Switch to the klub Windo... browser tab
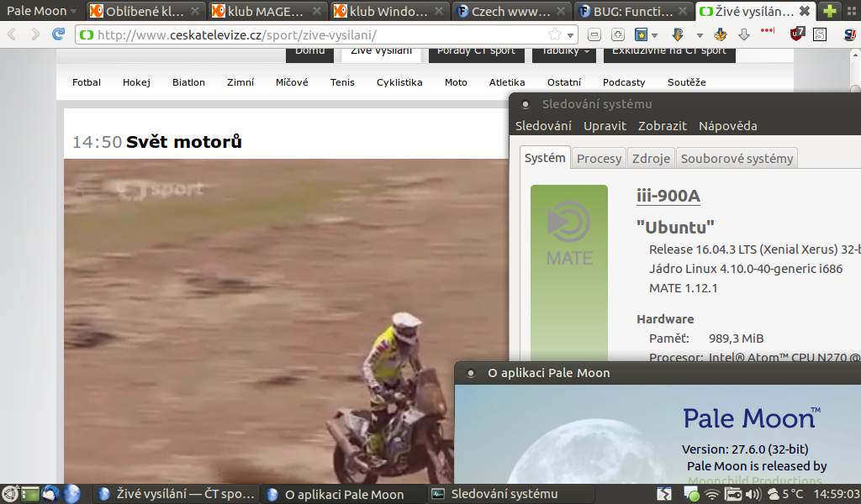The image size is (861, 504). coord(392,10)
